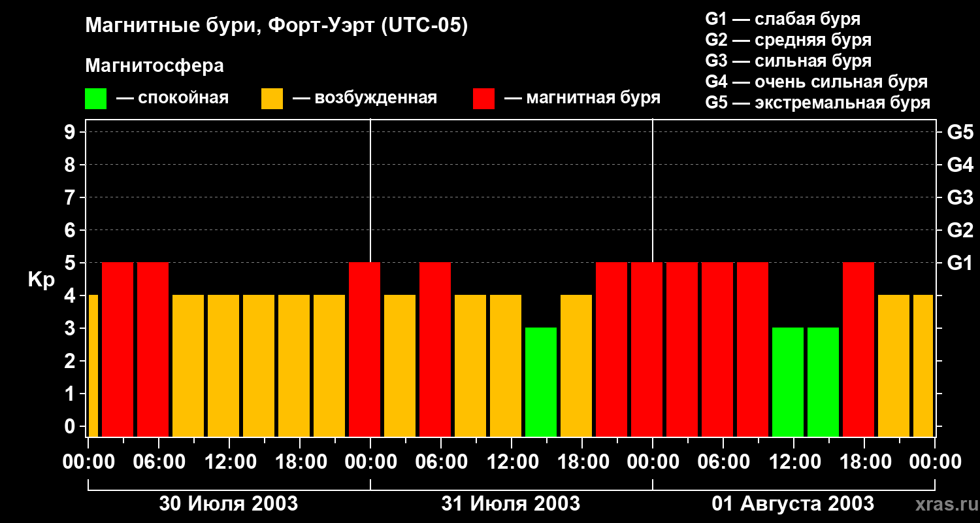980x523 pixels.
Task: Click the green Kp 3 bar on 31 Июля
Action: coord(541,382)
